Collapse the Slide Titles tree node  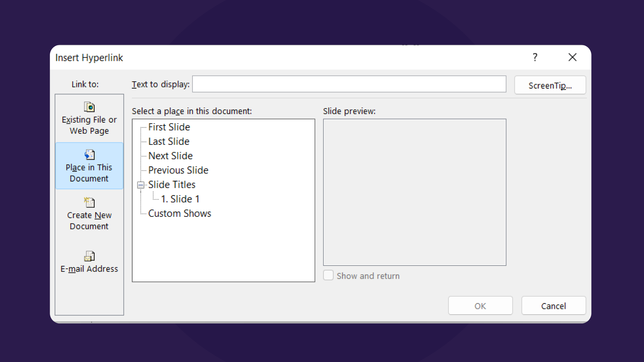pos(140,185)
